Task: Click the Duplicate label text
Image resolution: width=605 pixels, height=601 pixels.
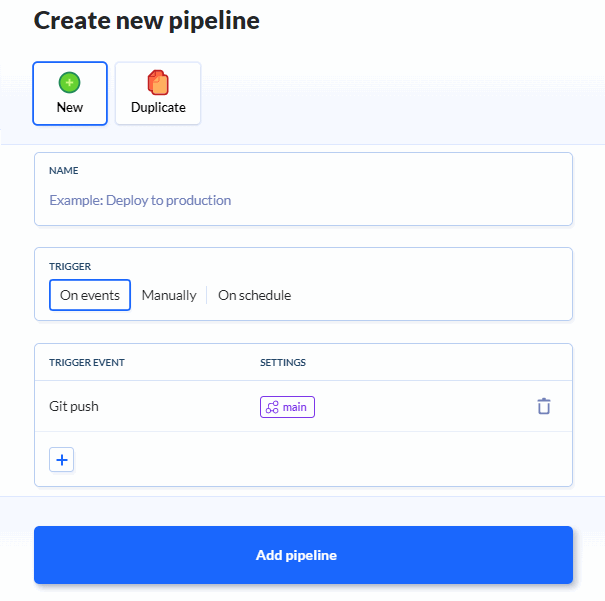Action: [158, 107]
